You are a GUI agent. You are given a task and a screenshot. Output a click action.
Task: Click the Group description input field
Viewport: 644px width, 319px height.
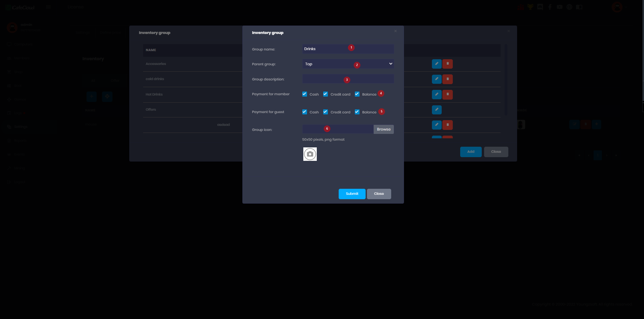click(x=348, y=79)
